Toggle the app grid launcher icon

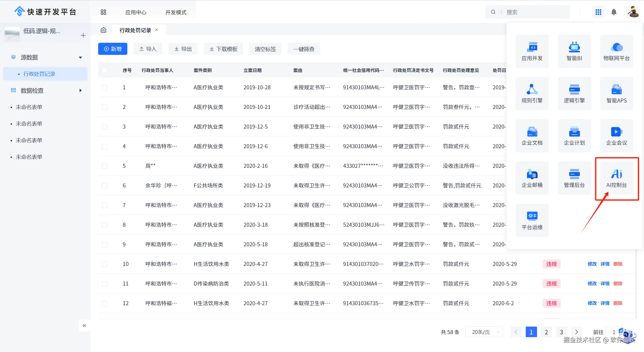pyautogui.click(x=598, y=12)
